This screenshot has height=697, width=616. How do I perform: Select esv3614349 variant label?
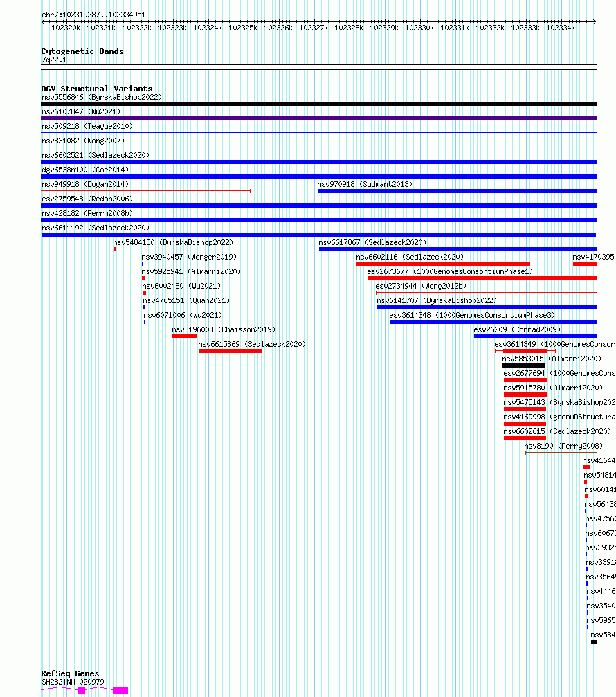click(555, 344)
